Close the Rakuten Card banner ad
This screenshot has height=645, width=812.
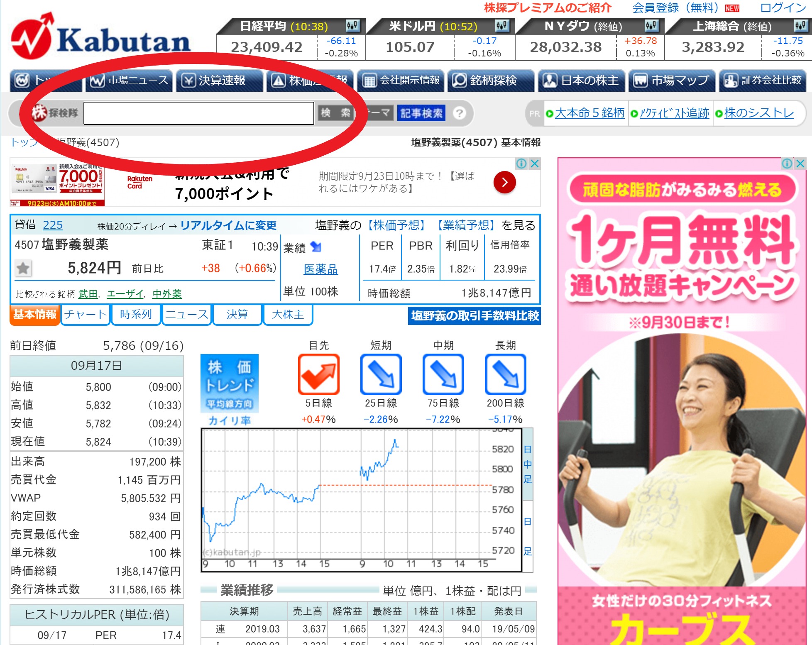tap(535, 164)
